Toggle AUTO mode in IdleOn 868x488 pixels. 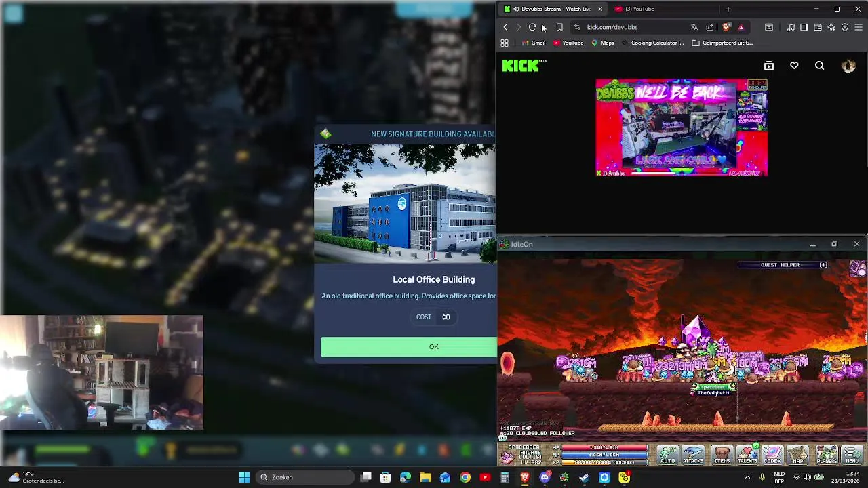[668, 454]
